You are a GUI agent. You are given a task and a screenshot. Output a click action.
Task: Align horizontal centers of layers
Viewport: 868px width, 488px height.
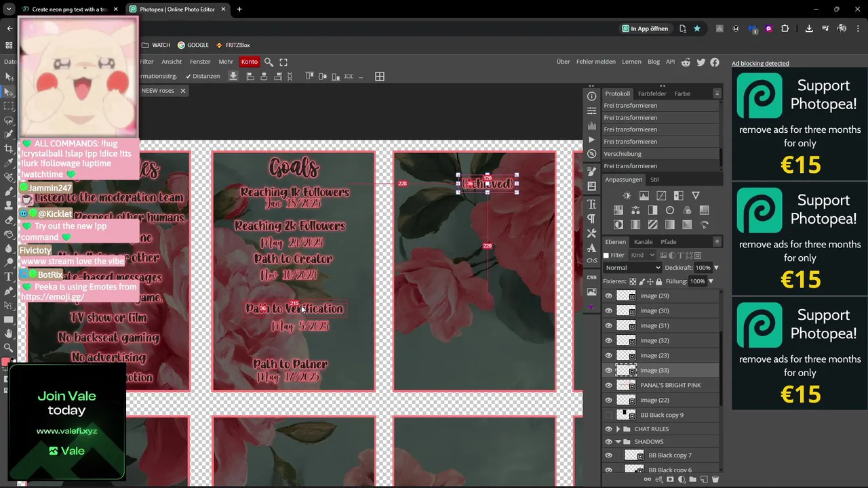264,77
